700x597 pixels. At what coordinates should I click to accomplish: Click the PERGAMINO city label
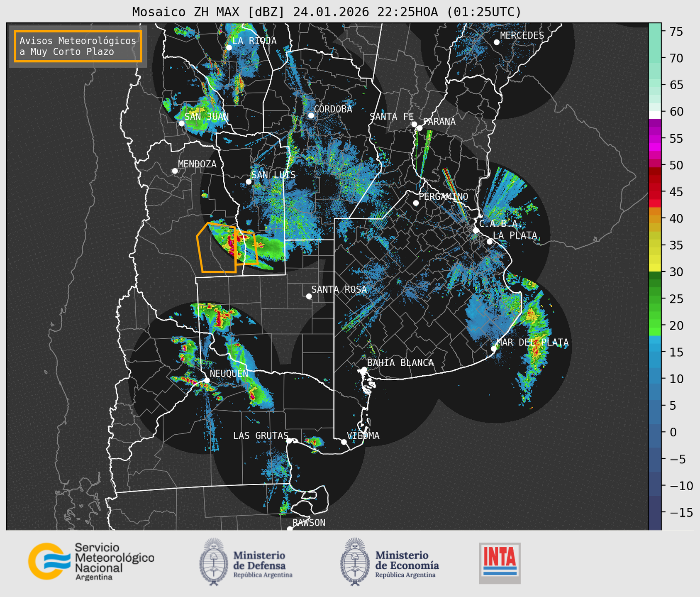click(443, 196)
